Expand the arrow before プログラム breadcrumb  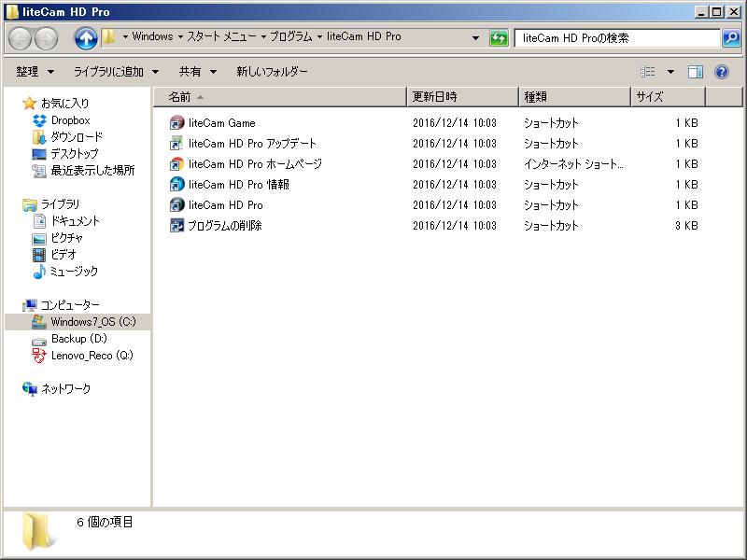click(x=263, y=36)
